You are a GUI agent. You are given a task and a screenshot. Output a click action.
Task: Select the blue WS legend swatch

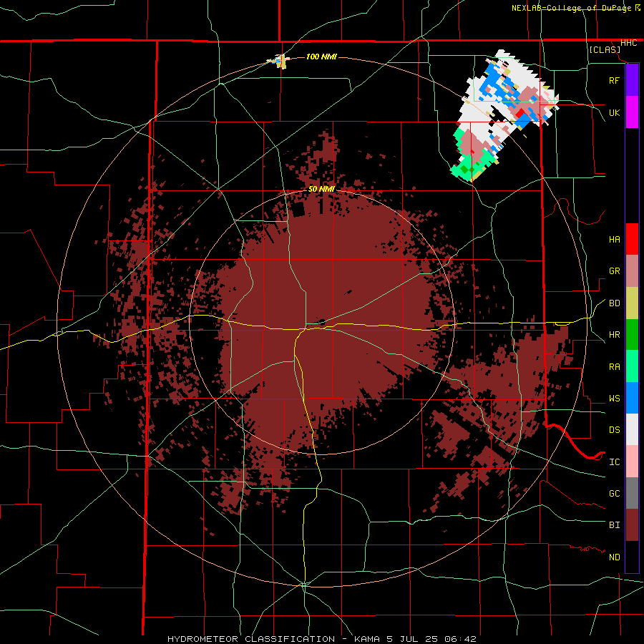pos(632,398)
